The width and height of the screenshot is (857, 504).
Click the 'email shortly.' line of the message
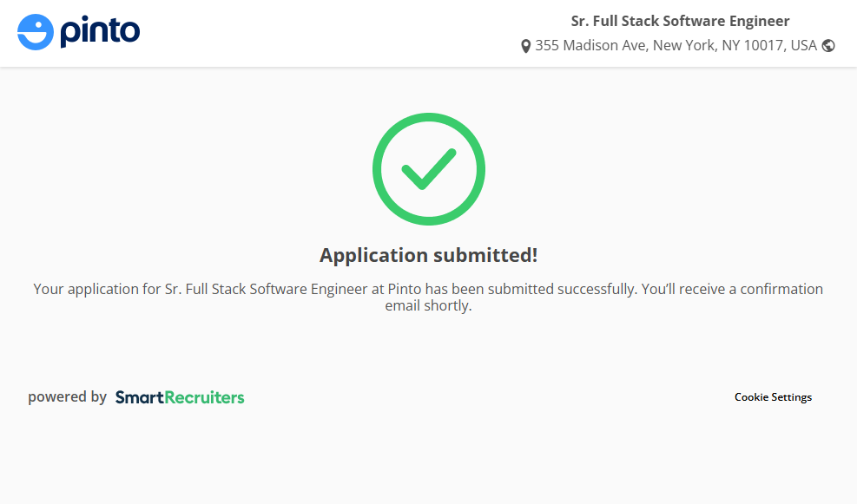428,306
